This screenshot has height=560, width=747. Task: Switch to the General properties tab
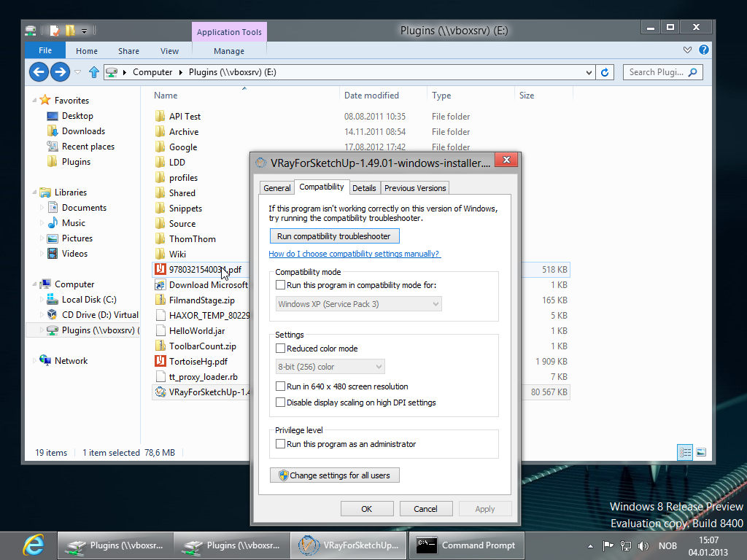pyautogui.click(x=277, y=188)
